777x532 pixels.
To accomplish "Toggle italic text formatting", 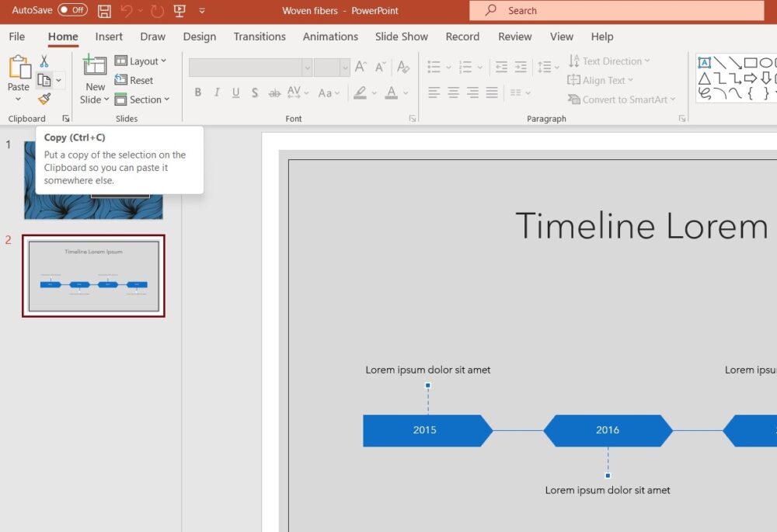I will point(217,93).
